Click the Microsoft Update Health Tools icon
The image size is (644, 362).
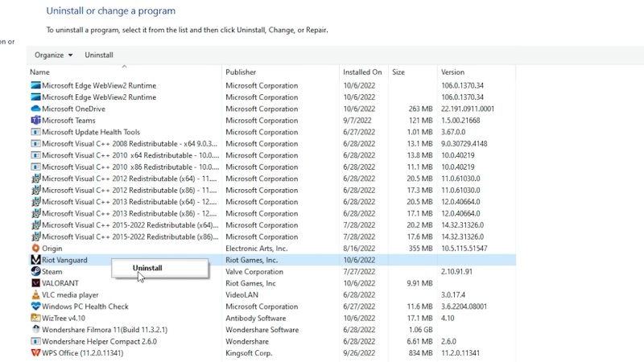coord(35,132)
